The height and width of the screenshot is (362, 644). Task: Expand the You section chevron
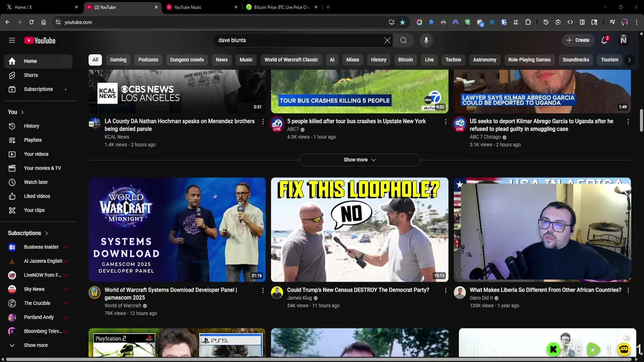click(x=22, y=112)
